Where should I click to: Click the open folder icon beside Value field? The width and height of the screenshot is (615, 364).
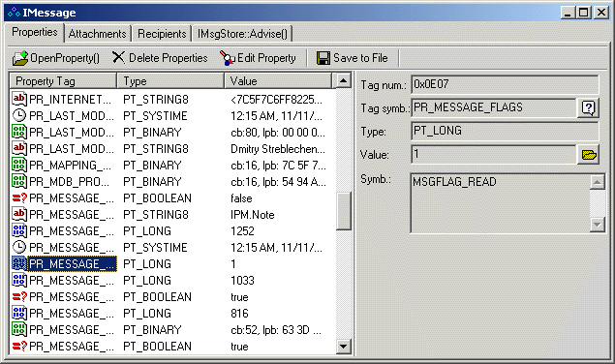point(589,155)
